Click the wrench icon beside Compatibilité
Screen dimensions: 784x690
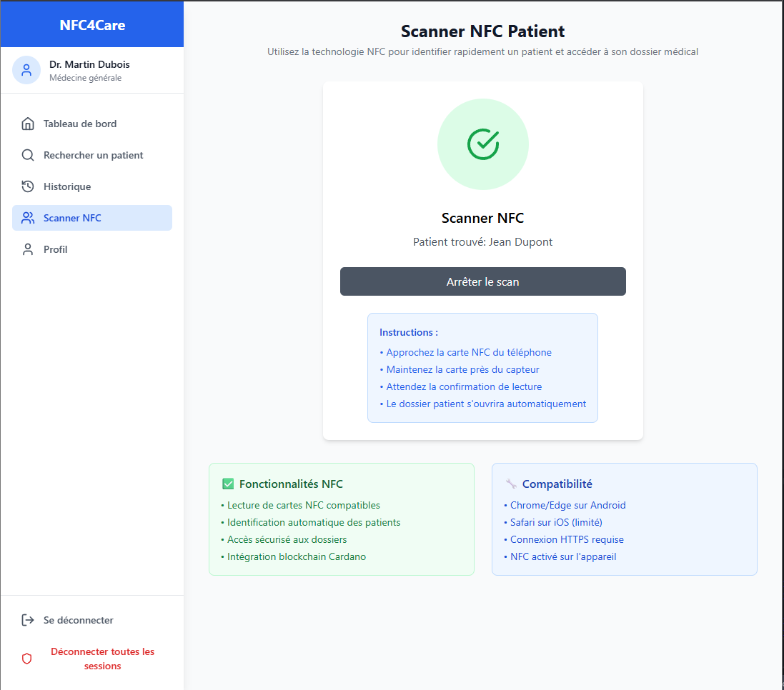coord(511,484)
